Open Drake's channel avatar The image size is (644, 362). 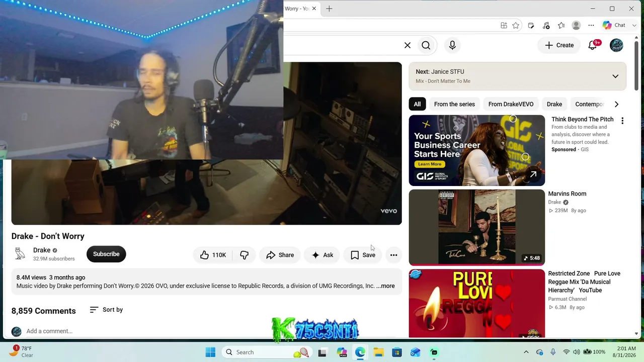coord(20,254)
